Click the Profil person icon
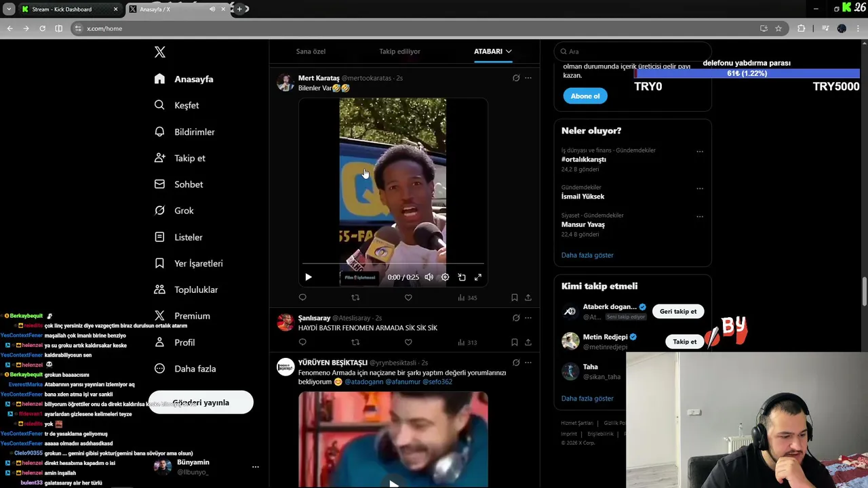868x488 pixels. point(159,342)
